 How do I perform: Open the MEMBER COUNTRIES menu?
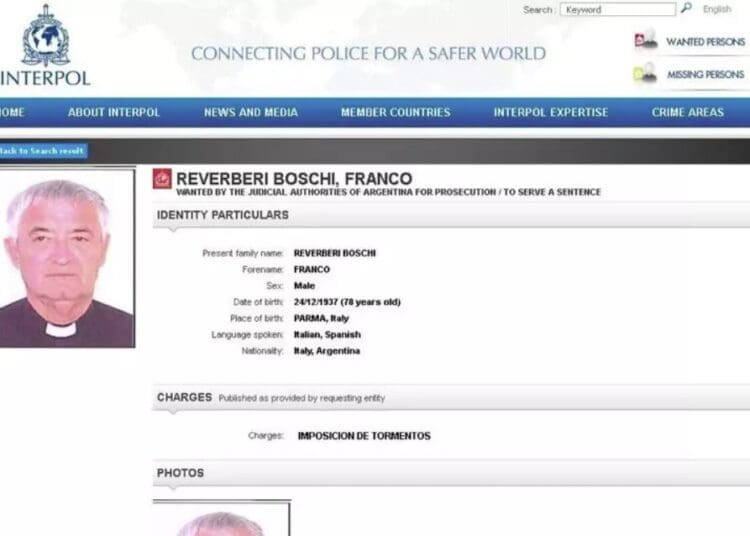click(x=396, y=112)
